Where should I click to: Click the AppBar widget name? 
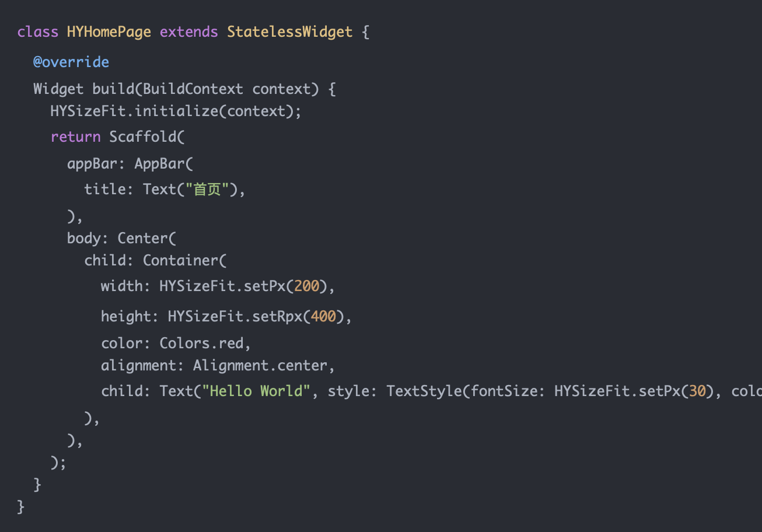(x=160, y=163)
